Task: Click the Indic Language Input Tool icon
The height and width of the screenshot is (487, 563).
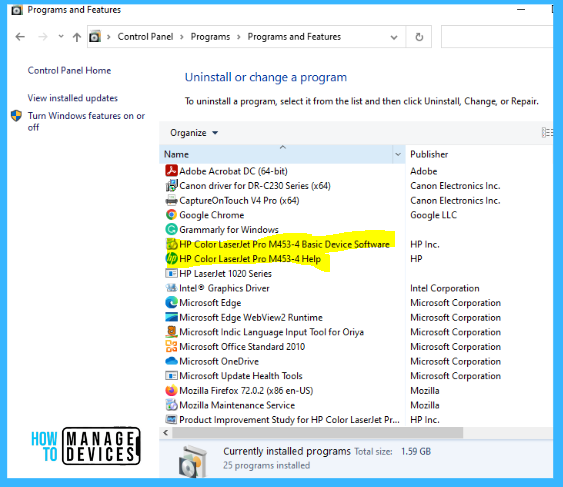Action: click(x=171, y=332)
